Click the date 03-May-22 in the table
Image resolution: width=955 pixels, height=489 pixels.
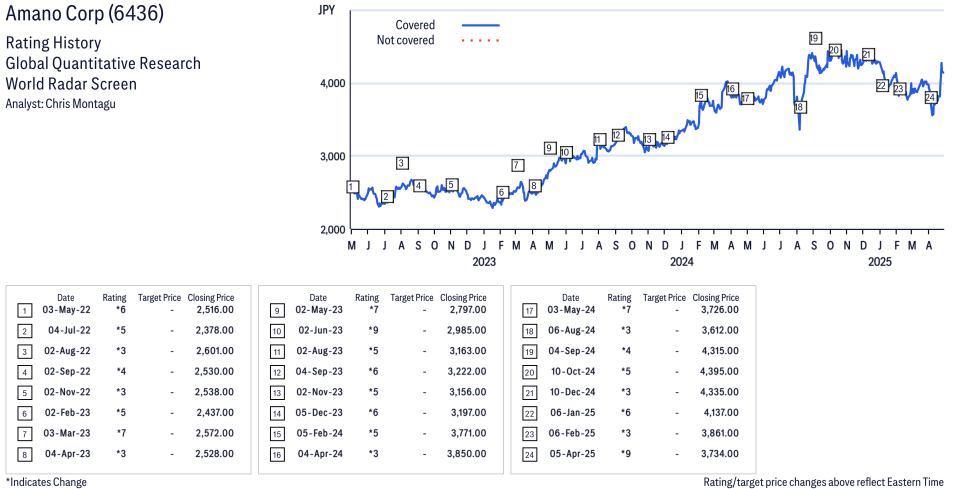tap(66, 310)
